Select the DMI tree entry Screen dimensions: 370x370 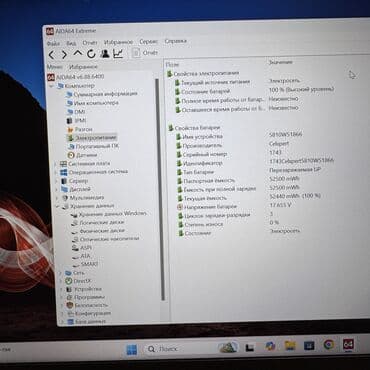tap(76, 112)
